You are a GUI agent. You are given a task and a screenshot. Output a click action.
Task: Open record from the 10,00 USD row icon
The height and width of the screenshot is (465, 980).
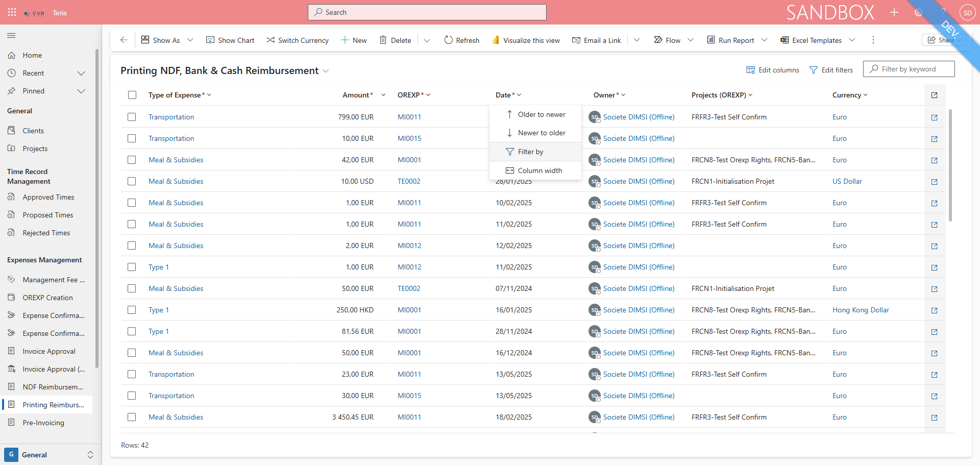tap(935, 182)
